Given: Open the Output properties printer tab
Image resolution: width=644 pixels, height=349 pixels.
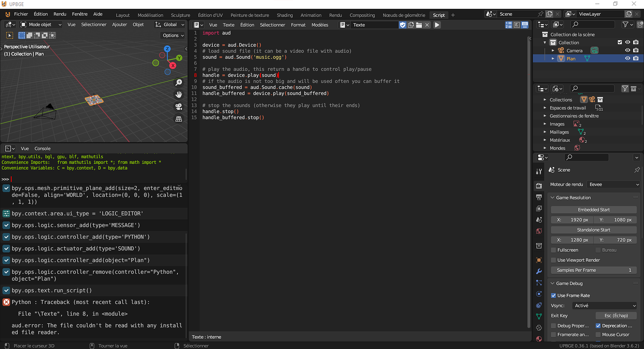Looking at the screenshot, I should (539, 197).
